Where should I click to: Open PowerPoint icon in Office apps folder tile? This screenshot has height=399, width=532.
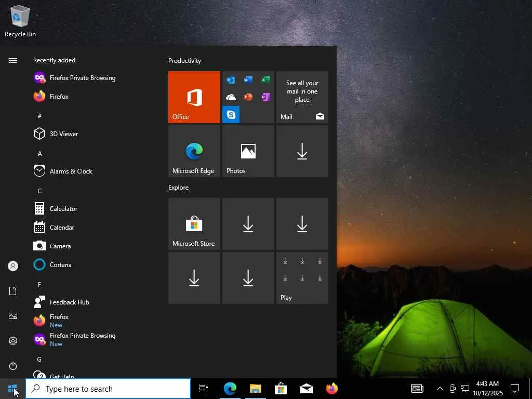(x=248, y=97)
